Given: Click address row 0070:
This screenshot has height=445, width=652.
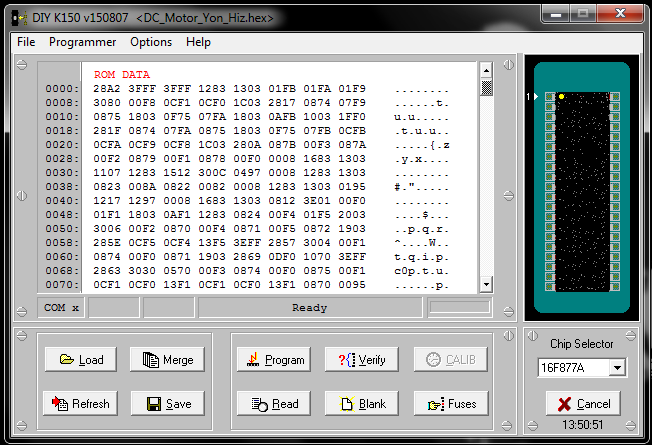Looking at the screenshot, I should (x=62, y=284).
